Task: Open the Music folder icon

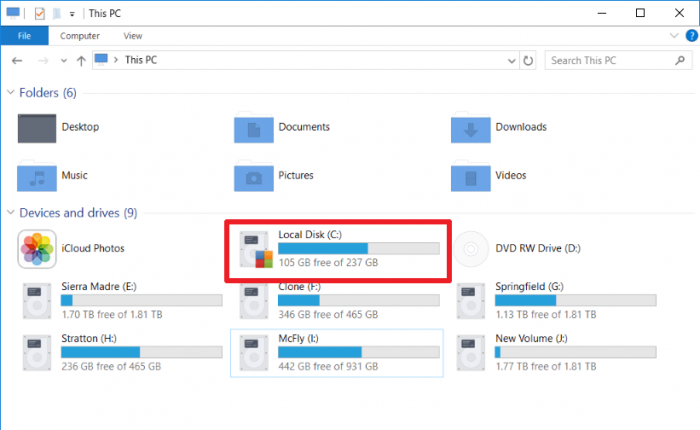Action: click(x=37, y=176)
